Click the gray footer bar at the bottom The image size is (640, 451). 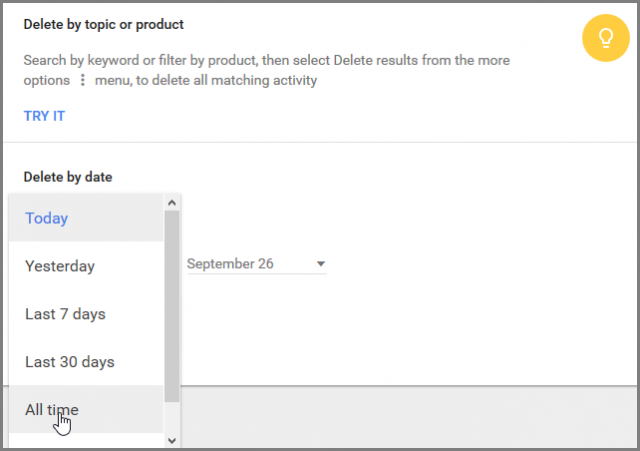point(408,416)
